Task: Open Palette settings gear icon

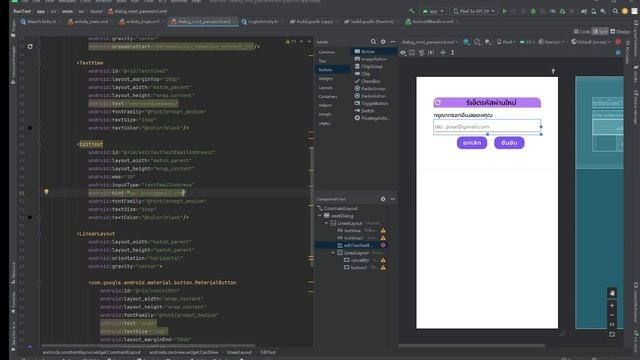Action: point(383,42)
